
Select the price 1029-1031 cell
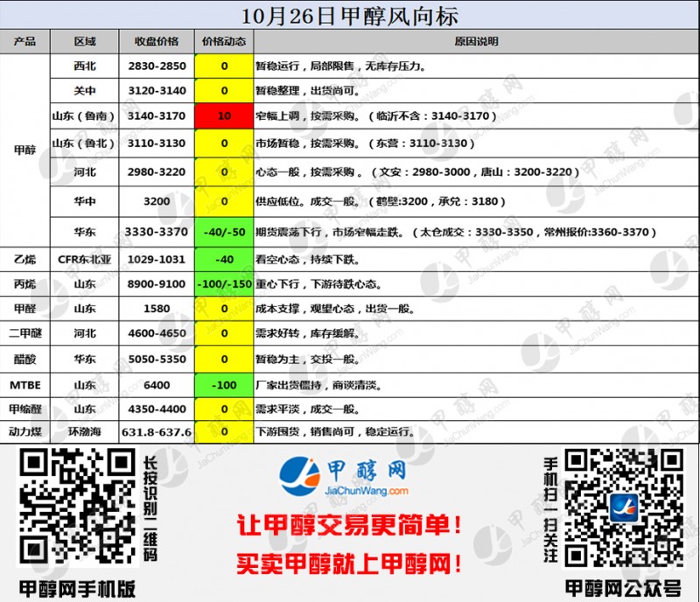(x=157, y=260)
